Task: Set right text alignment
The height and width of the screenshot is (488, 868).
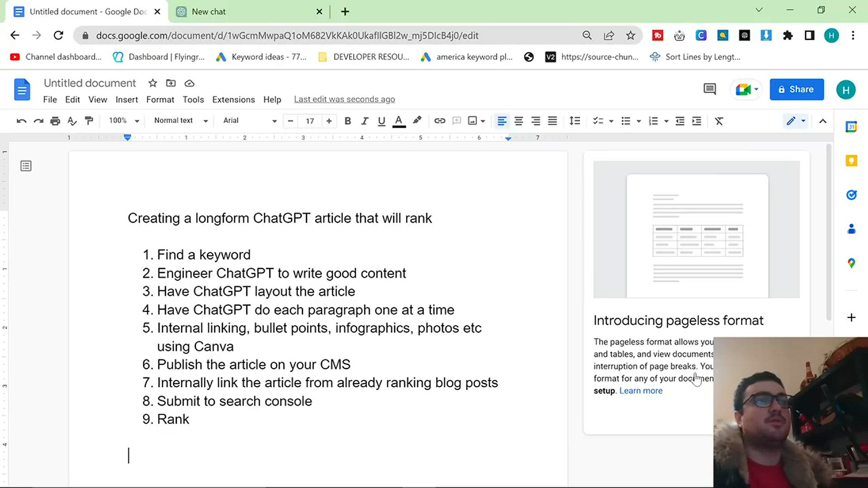Action: [x=536, y=121]
